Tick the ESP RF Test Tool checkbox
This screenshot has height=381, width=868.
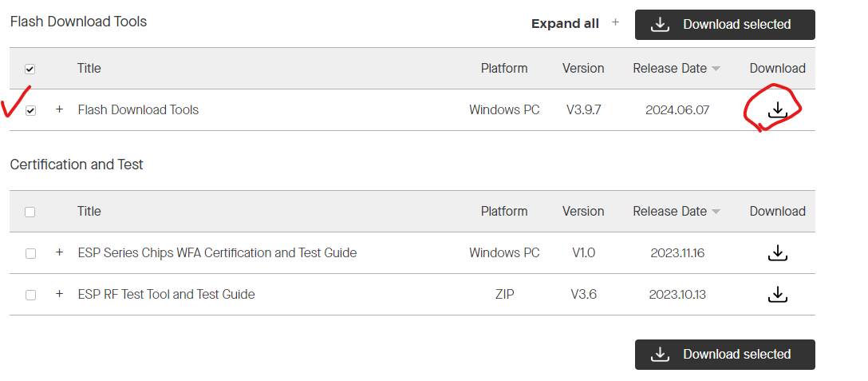[30, 295]
